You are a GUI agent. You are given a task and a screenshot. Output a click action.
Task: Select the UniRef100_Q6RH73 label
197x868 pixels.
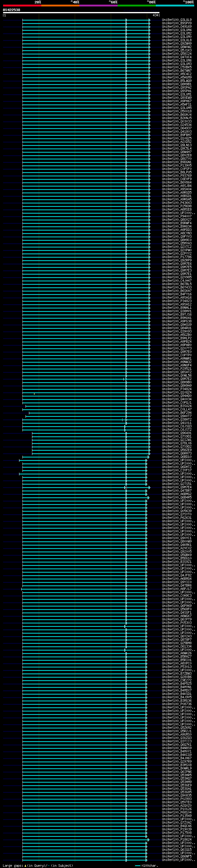coord(177,454)
